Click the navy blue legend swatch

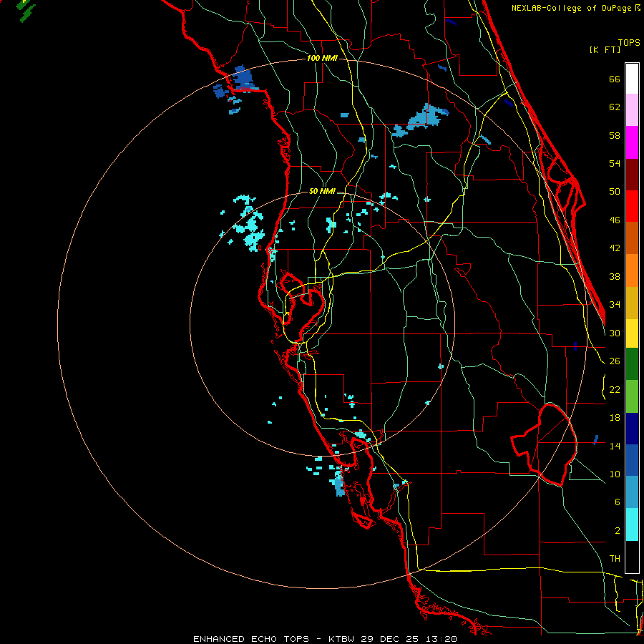coord(632,429)
